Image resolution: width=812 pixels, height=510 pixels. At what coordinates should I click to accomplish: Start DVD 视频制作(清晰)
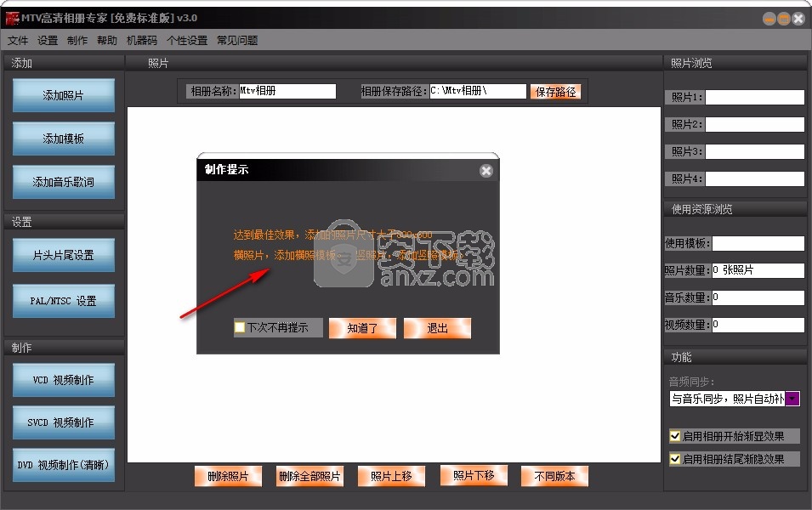(63, 465)
